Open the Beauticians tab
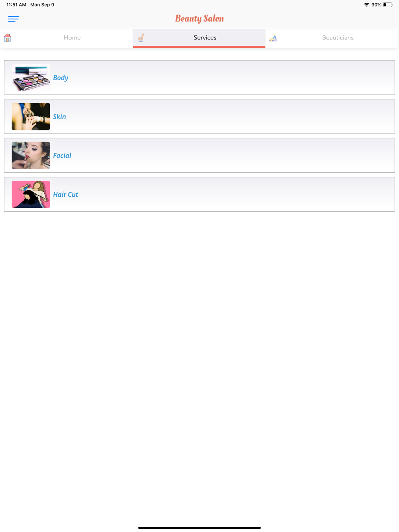The width and height of the screenshot is (399, 532). click(x=332, y=38)
